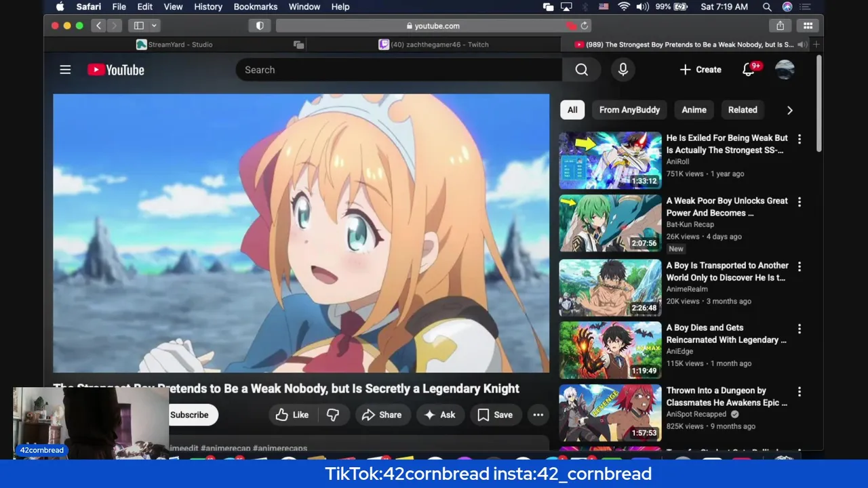Open options for A Boy Dies video

coord(799,329)
